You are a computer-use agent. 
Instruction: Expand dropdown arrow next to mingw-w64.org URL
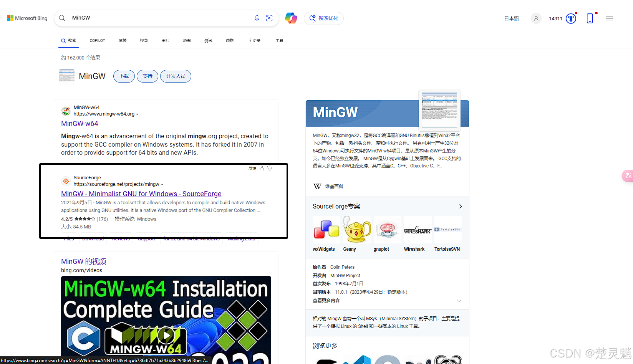pos(137,114)
